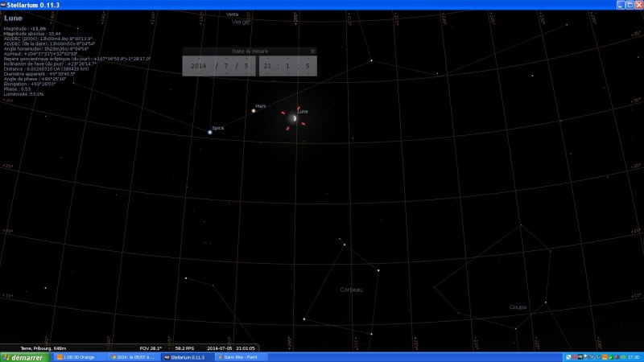Screen dimensions: 644x362
Task: Decrease the minutes with the down arrow
Action: click(287, 74)
